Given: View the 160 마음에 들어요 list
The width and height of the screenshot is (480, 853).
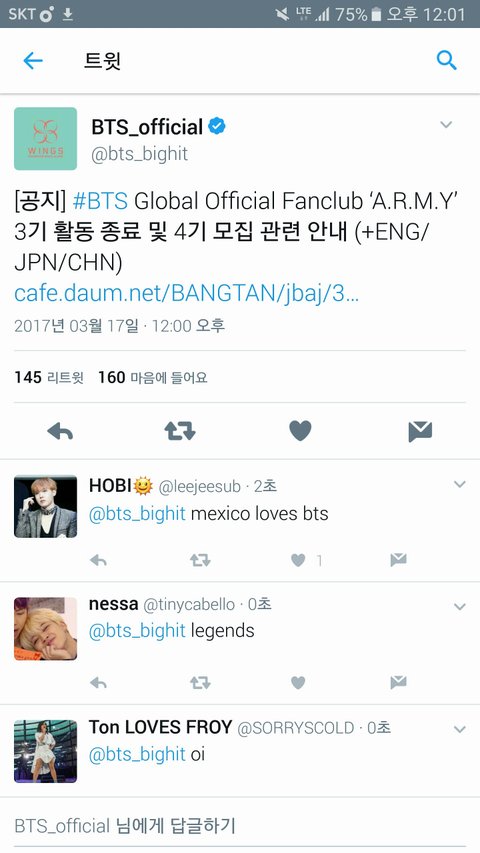Looking at the screenshot, I should 152,377.
